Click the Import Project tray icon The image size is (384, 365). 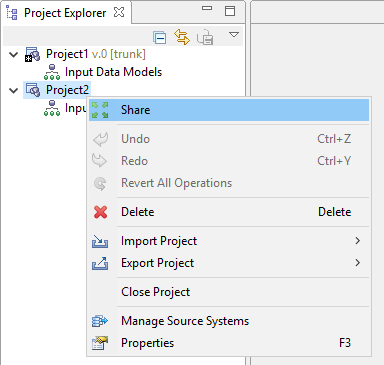(x=100, y=241)
